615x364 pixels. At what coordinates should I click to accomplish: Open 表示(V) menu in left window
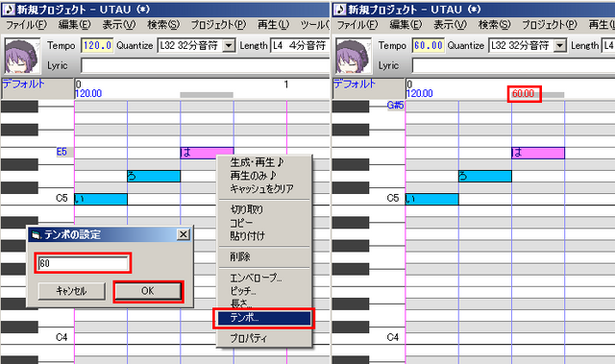(118, 25)
